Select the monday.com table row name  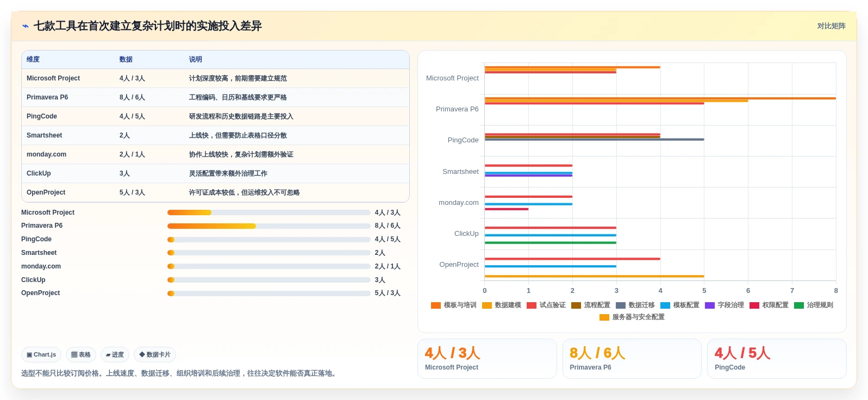(x=47, y=154)
